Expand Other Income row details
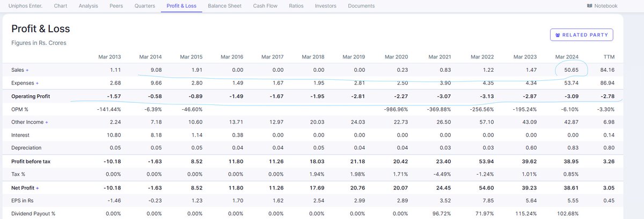The image size is (644, 219). [47, 122]
